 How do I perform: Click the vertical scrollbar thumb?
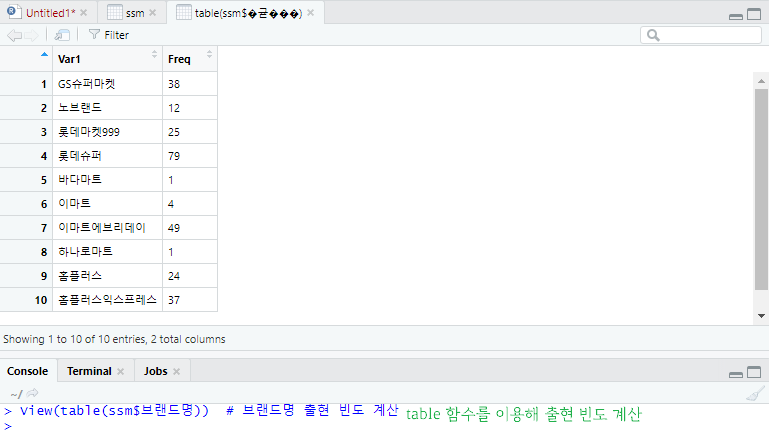tap(761, 189)
